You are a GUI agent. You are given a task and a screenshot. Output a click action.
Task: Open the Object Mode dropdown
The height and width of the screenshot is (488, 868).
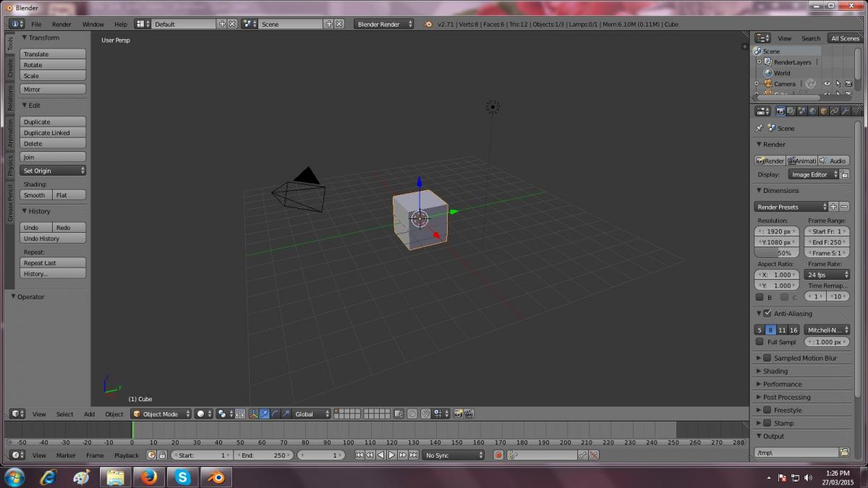click(x=161, y=414)
